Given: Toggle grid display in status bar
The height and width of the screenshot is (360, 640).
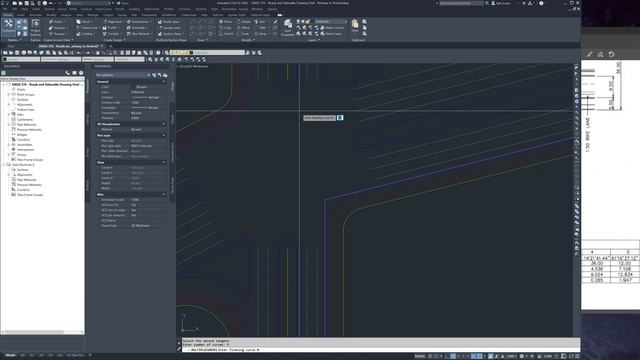Looking at the screenshot, I should click(430, 356).
